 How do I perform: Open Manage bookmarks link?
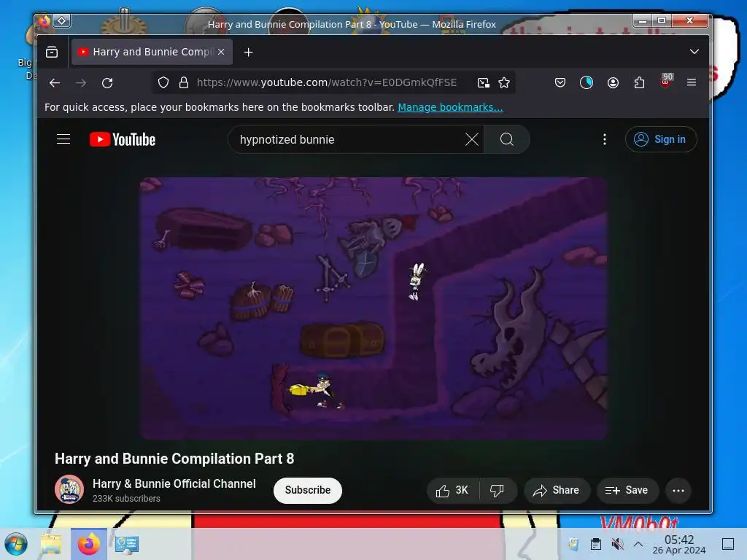click(450, 107)
